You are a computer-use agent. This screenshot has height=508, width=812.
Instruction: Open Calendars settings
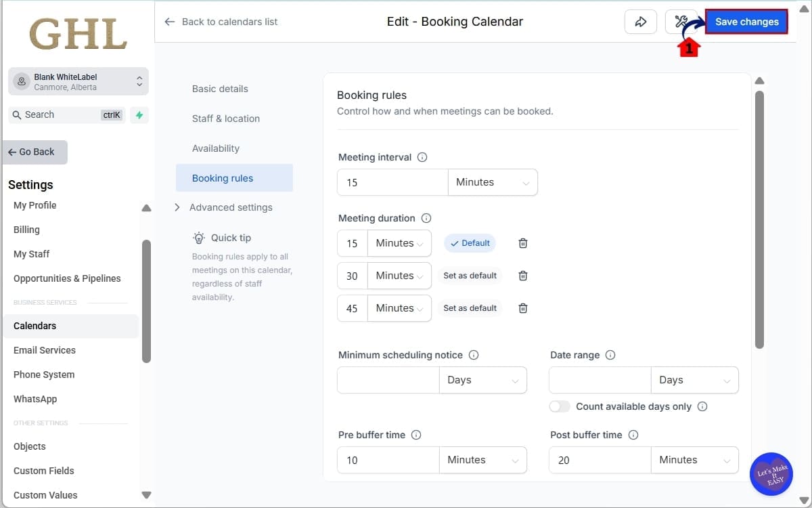[x=71, y=326]
